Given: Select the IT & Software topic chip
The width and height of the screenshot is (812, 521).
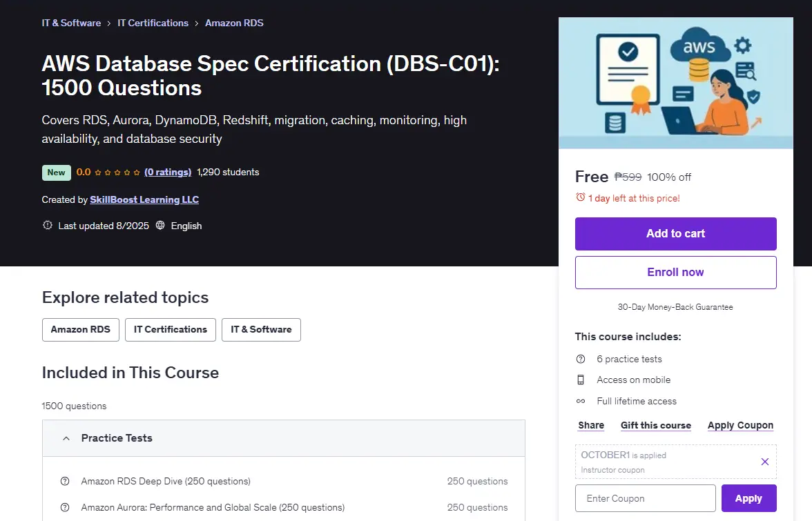Looking at the screenshot, I should coord(261,330).
